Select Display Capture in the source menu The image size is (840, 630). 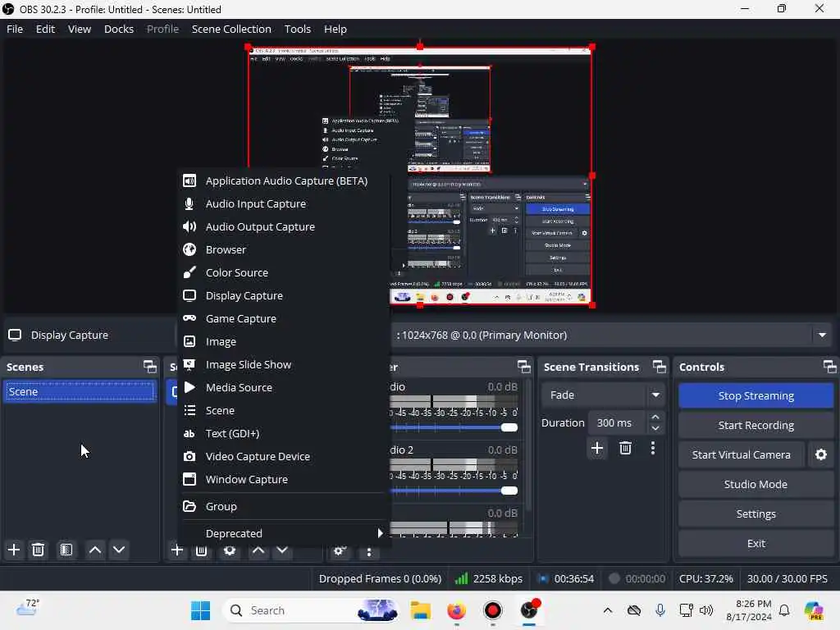284,295
